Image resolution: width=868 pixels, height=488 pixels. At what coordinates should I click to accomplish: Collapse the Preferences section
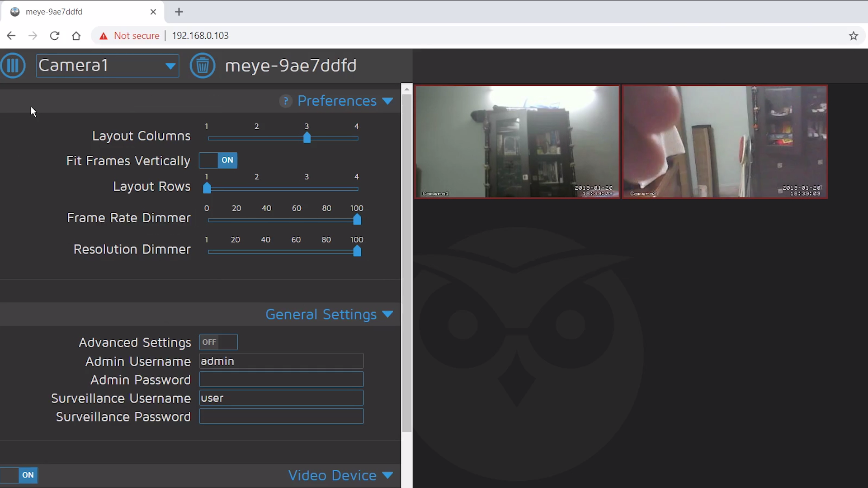388,101
